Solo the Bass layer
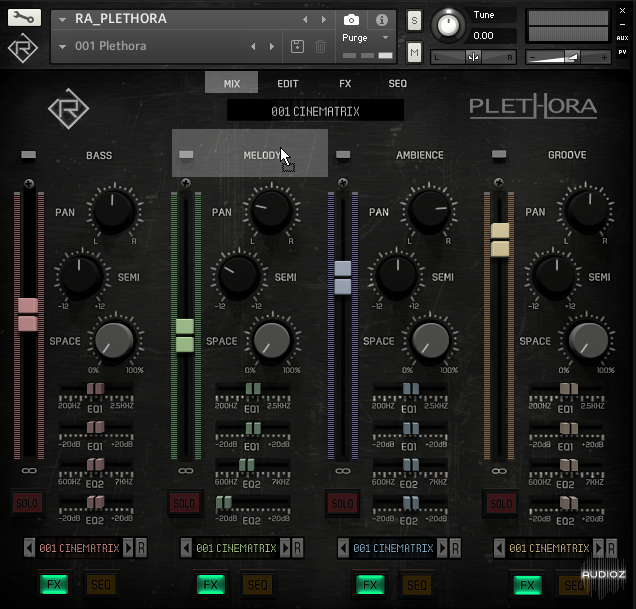Viewport: 636px width, 609px height. (x=27, y=504)
